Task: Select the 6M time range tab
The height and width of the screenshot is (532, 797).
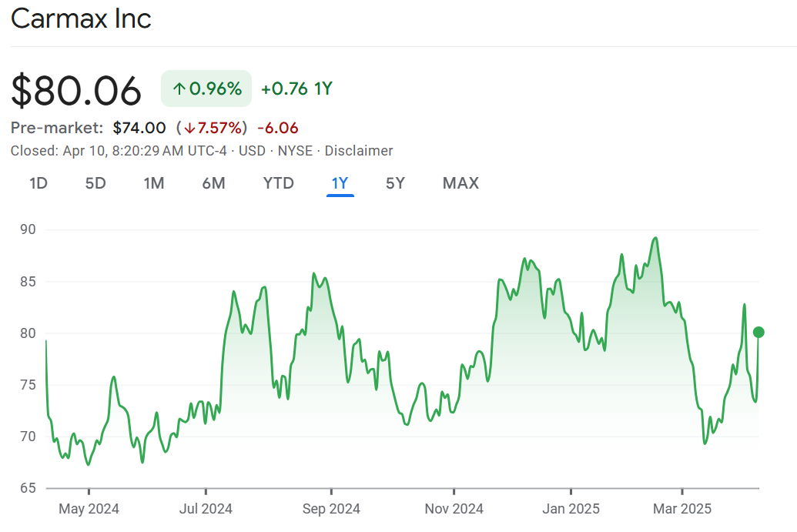Action: [x=213, y=183]
